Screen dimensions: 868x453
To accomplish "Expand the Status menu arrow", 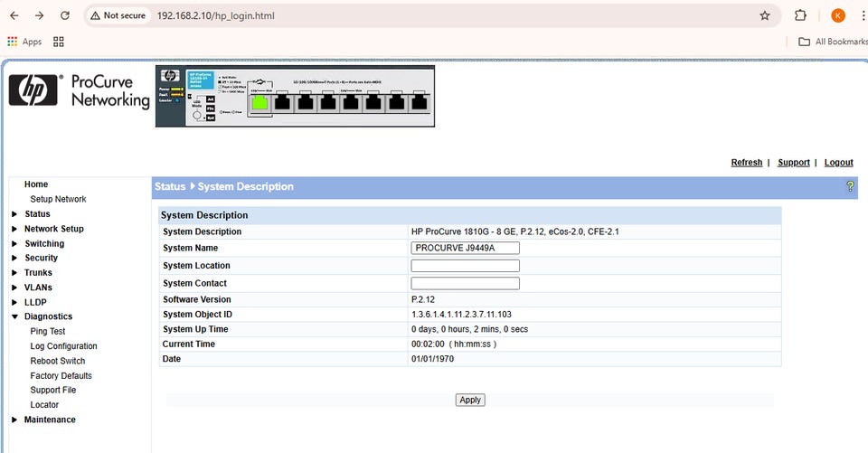I will [14, 214].
